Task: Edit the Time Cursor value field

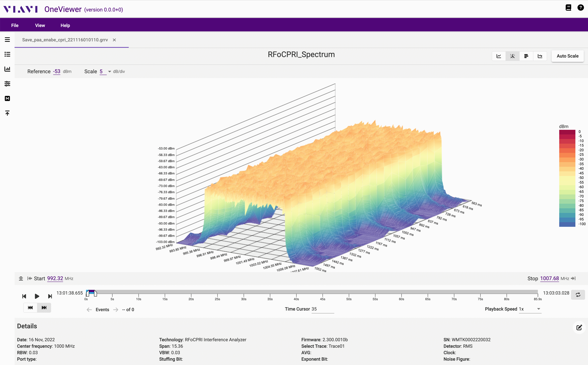Action: click(323, 309)
